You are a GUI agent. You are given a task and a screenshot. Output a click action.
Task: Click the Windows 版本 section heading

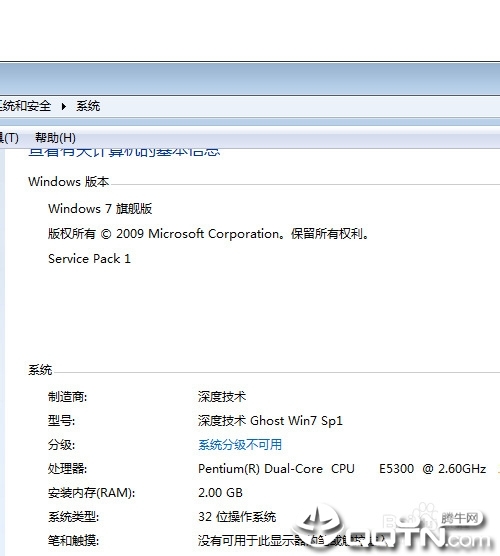pos(68,182)
